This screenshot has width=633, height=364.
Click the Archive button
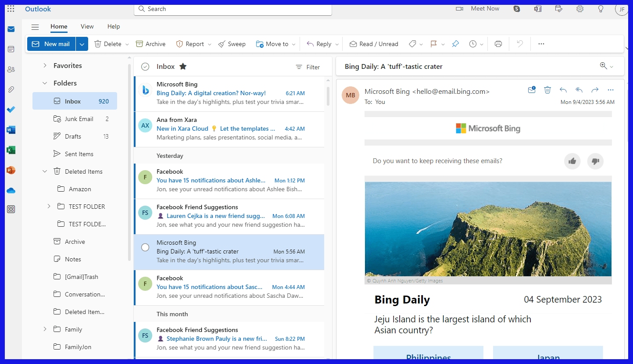pyautogui.click(x=150, y=44)
